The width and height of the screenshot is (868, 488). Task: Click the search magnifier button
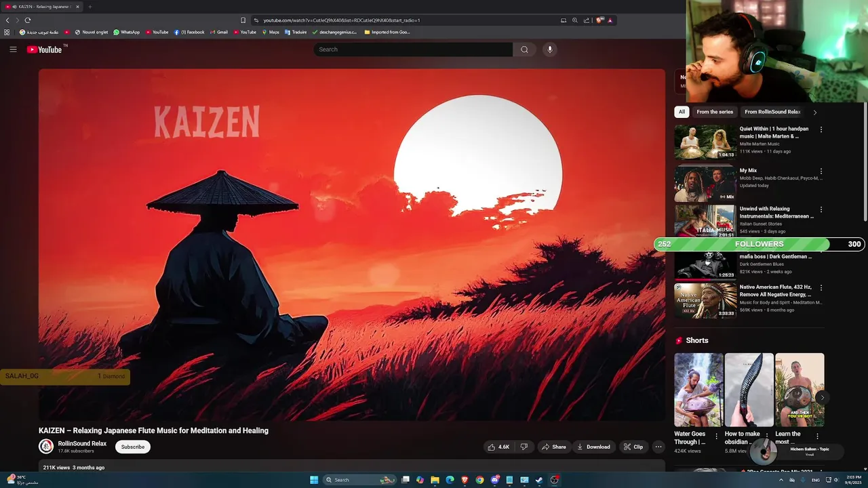pyautogui.click(x=524, y=49)
